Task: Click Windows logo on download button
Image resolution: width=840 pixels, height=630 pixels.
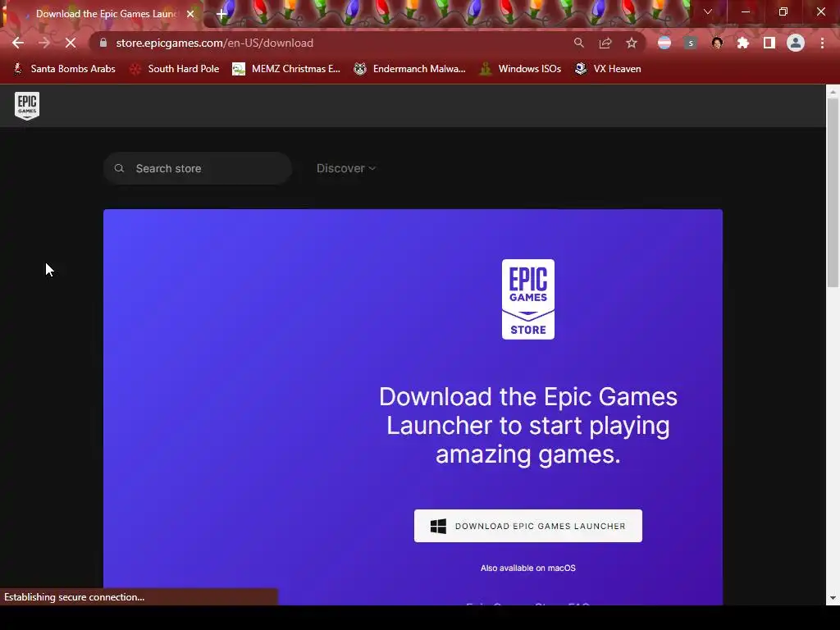Action: tap(438, 526)
